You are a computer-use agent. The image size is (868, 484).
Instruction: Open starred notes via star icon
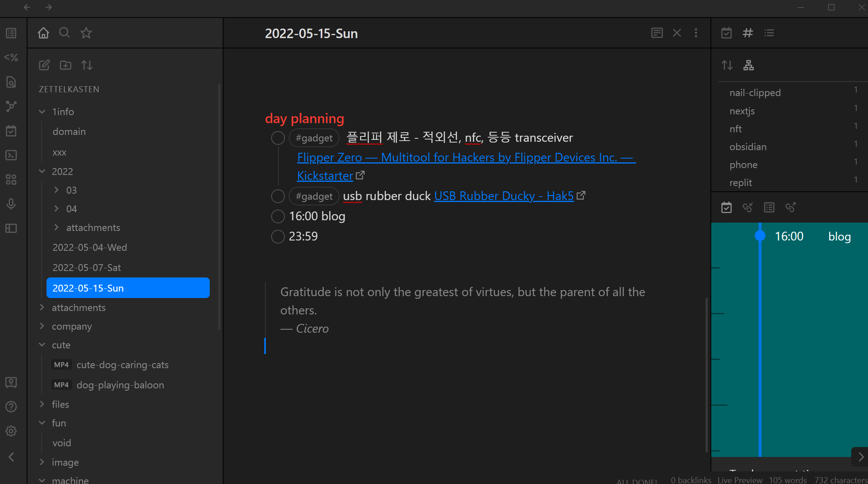click(86, 33)
